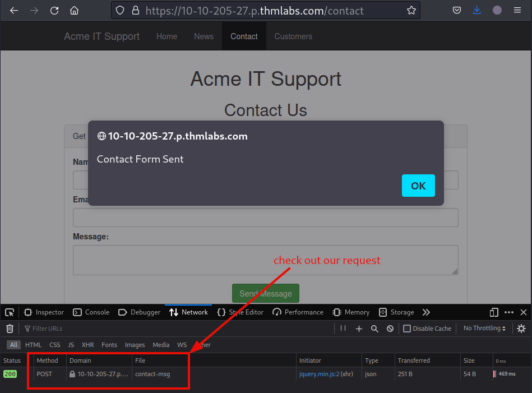The image size is (532, 393).
Task: Open the jquery.min.js:2 initiator link
Action: (319, 374)
